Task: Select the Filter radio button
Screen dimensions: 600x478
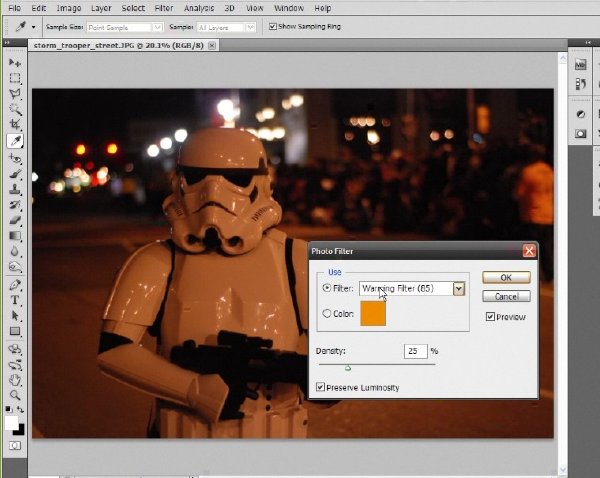Action: click(x=326, y=288)
